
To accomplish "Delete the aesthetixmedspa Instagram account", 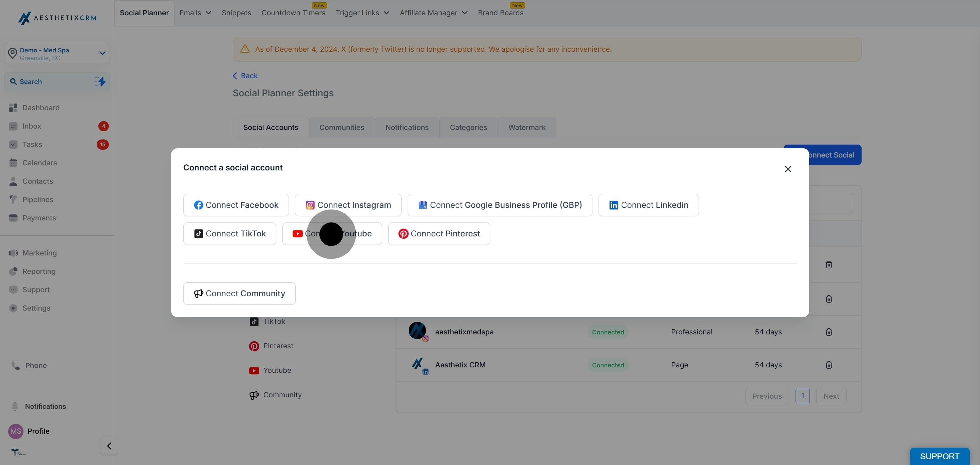I will (x=829, y=332).
